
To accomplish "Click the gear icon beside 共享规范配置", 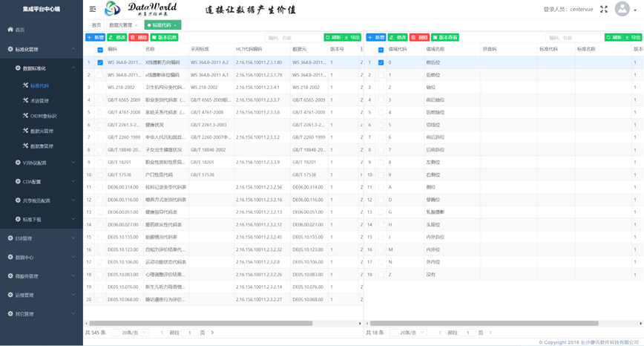I will 18,200.
